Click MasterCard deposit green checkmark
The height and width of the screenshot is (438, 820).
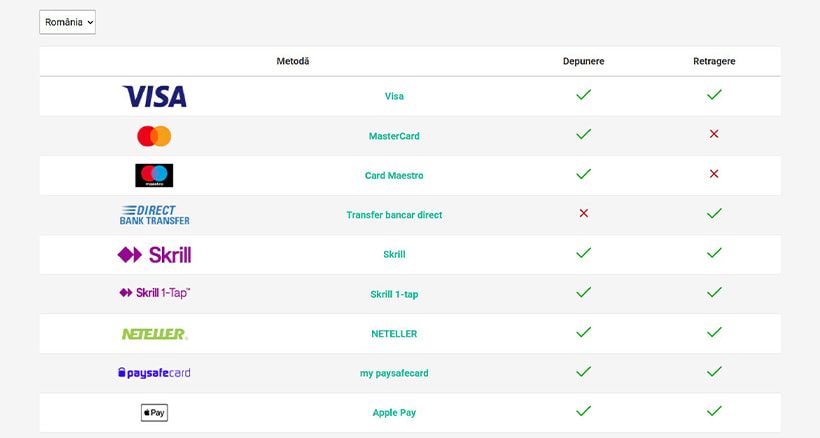(x=584, y=134)
